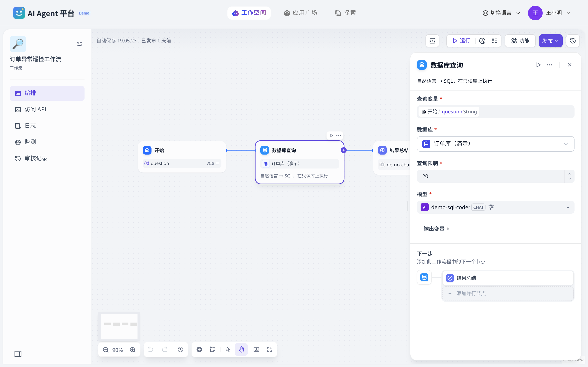Viewport: 588px width, 367px height.
Task: Open the 订单库（演示） database dropdown
Action: click(496, 144)
